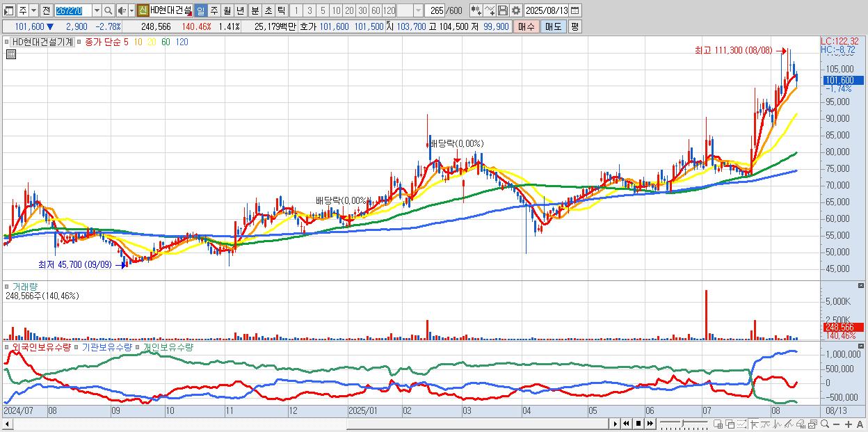Click the trend line drawing icon
The image size is (868, 432).
765,424
